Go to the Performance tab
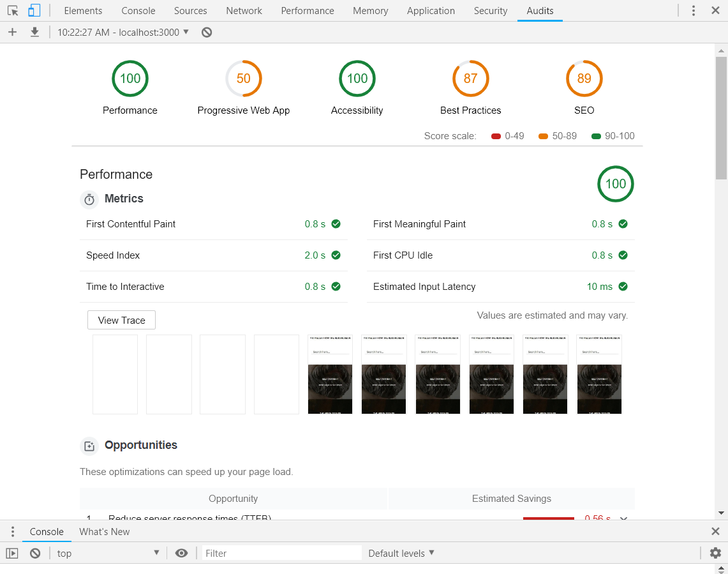The width and height of the screenshot is (728, 574). point(308,11)
